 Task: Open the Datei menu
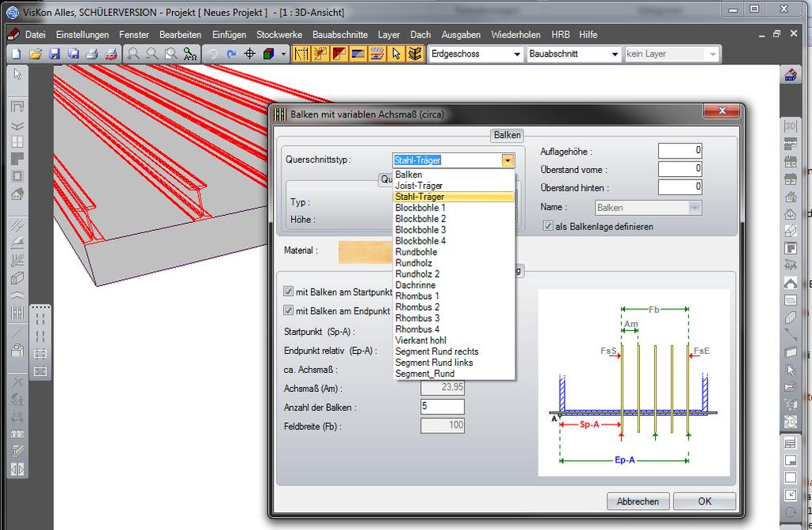click(35, 35)
